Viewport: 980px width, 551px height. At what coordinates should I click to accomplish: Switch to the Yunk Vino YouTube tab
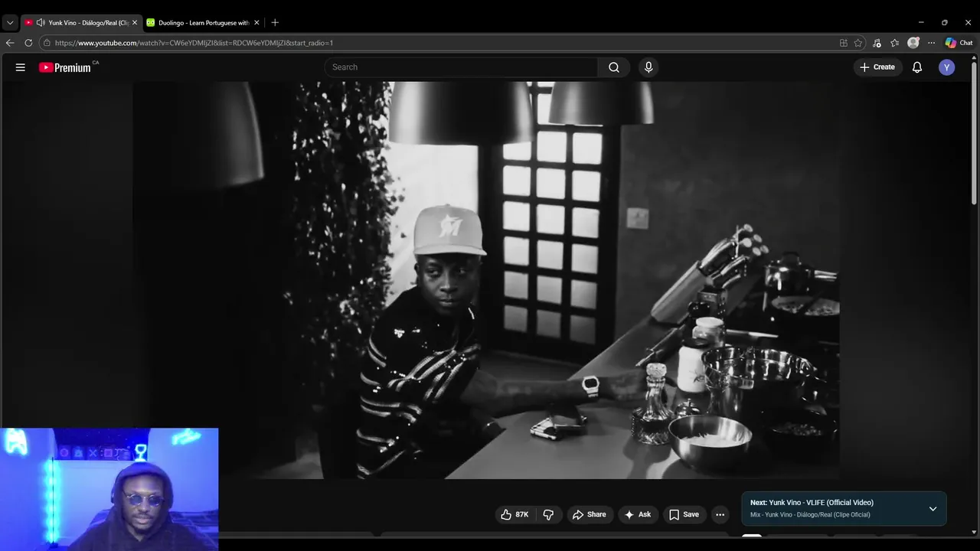coord(82,23)
